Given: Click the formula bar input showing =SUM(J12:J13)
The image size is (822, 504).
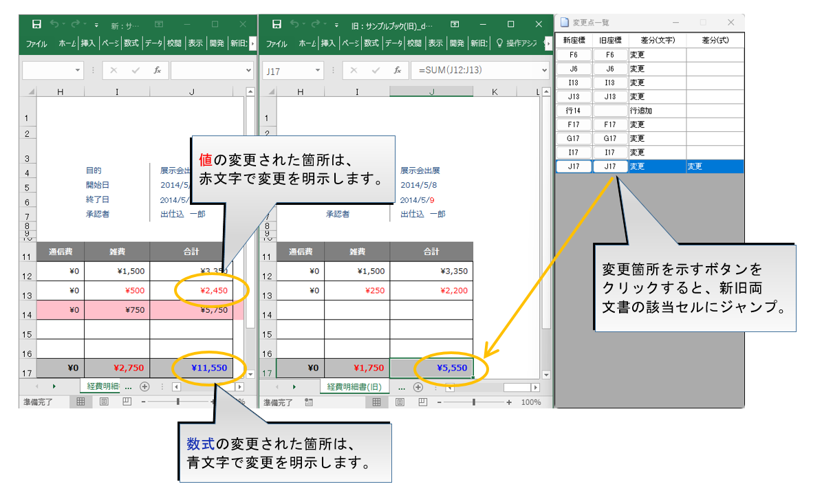Looking at the screenshot, I should [x=475, y=70].
